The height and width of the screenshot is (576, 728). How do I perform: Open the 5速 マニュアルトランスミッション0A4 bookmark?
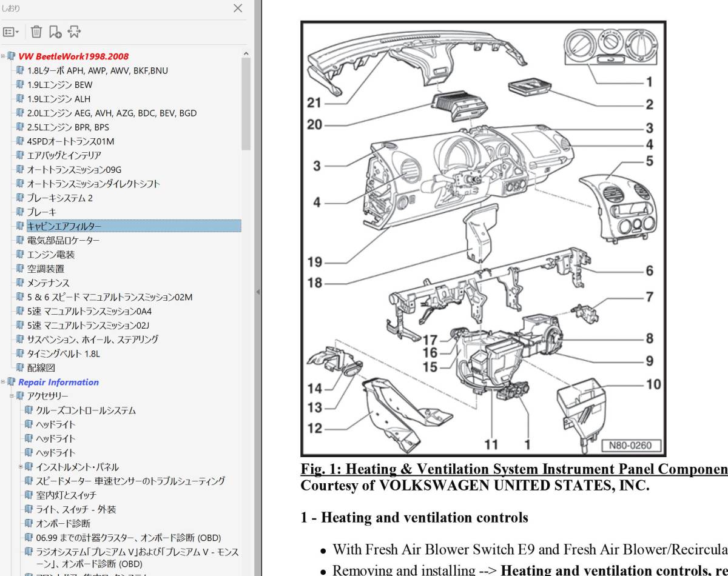point(90,311)
